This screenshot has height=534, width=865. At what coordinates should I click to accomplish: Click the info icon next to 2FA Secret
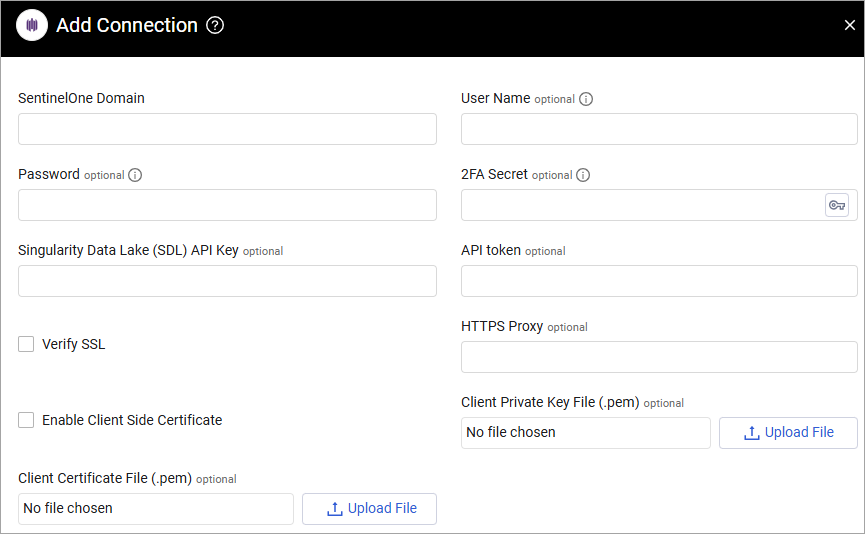click(x=583, y=175)
